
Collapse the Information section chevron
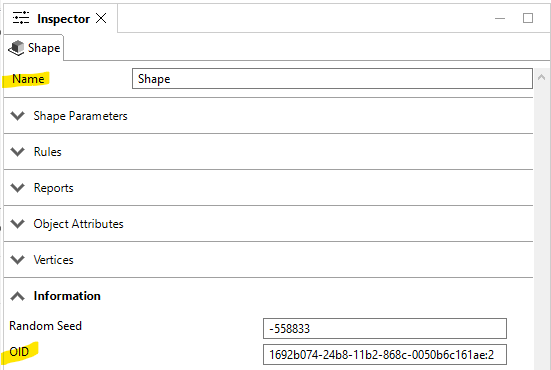point(17,296)
